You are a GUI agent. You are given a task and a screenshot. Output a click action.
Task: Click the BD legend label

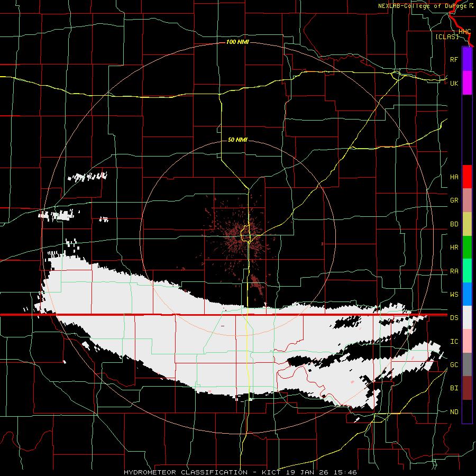pos(454,224)
